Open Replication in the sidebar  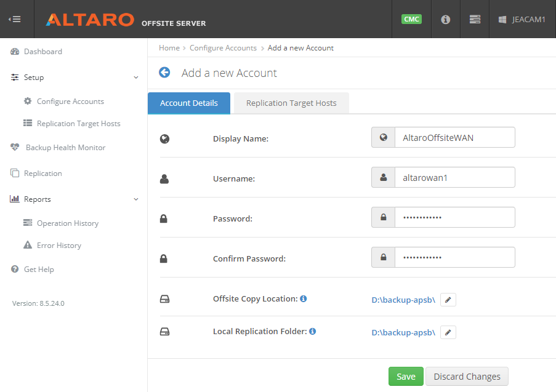(x=43, y=174)
